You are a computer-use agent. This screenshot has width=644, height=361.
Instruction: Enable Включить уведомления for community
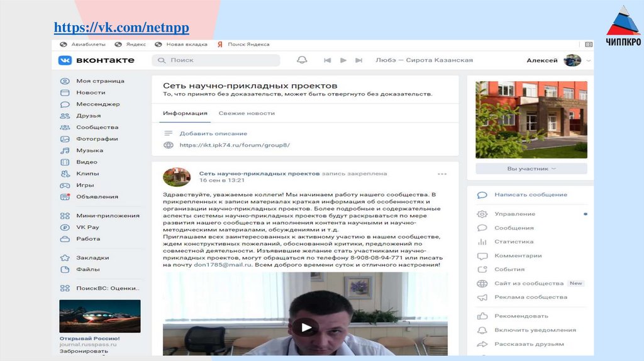(535, 330)
